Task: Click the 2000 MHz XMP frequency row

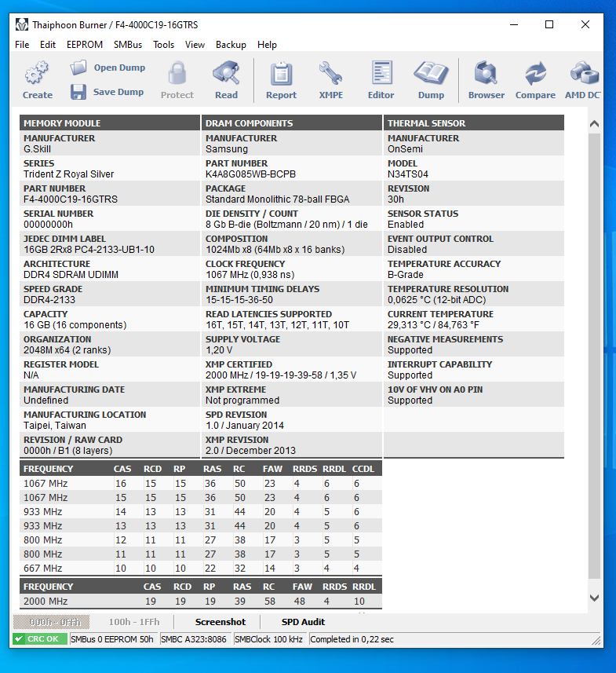Action: coord(200,601)
